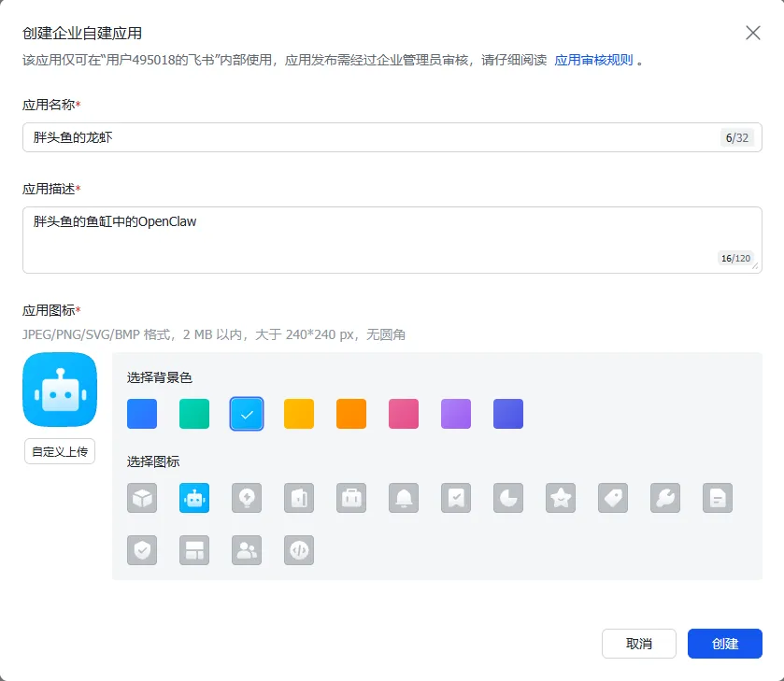Select the cube box app icon
The height and width of the screenshot is (681, 784).
[142, 498]
